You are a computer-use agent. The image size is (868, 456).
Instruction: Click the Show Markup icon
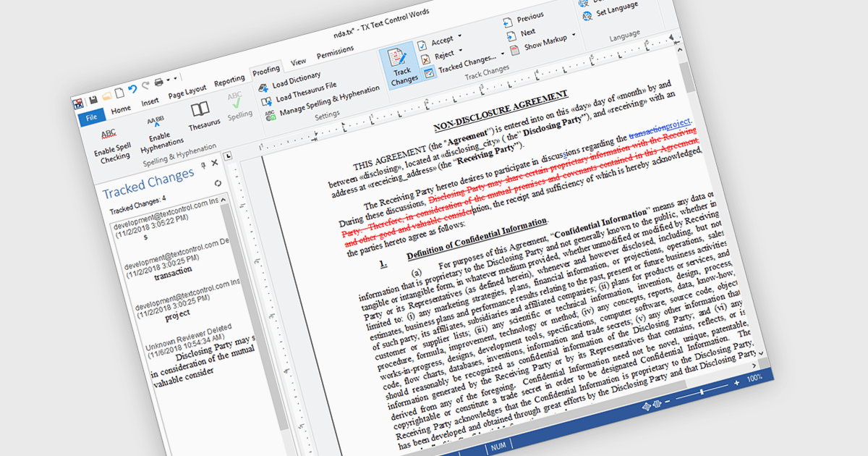[514, 50]
